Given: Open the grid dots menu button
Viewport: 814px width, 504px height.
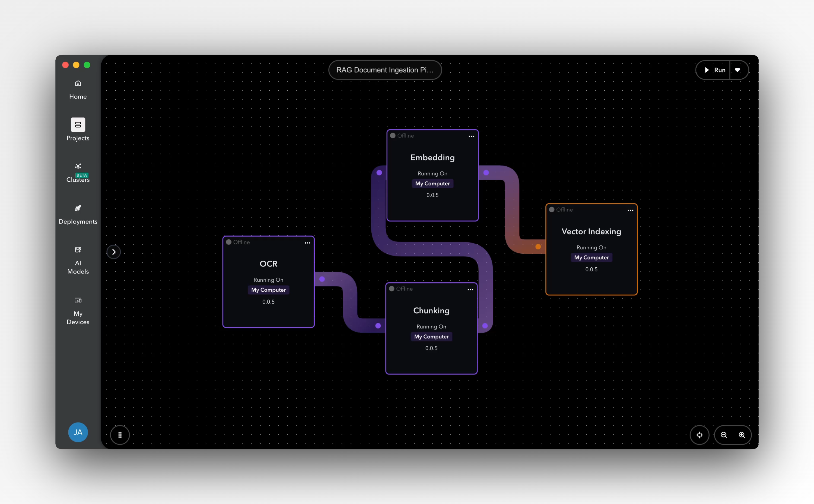Looking at the screenshot, I should 120,435.
